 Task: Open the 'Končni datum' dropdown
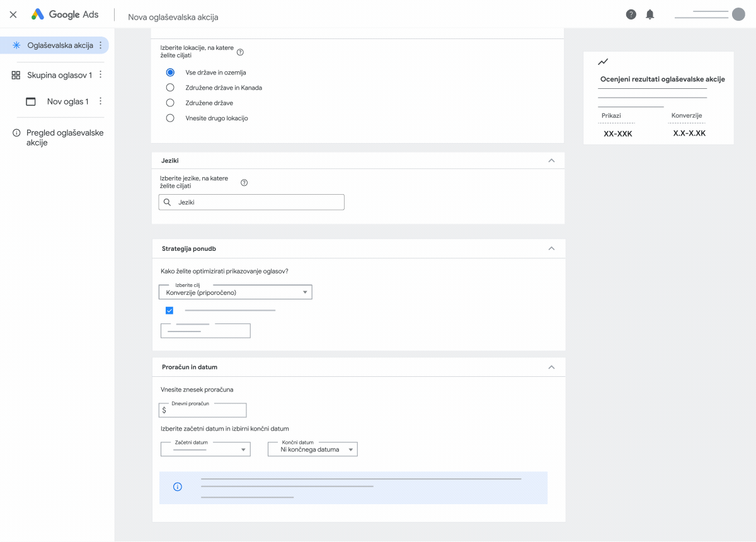[312, 449]
